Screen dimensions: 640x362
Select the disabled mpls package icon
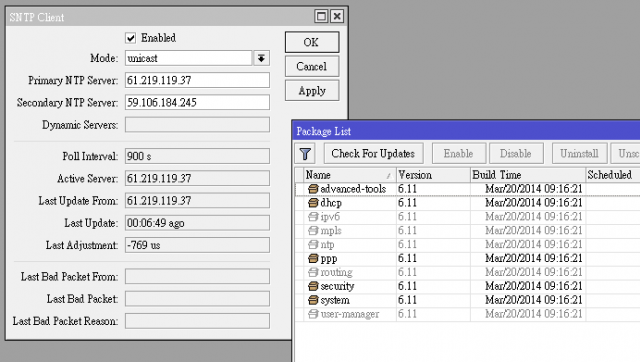click(313, 230)
